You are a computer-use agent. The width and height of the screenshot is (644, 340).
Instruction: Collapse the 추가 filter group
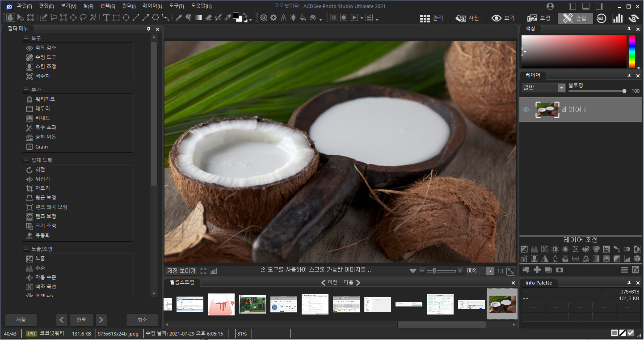point(26,90)
